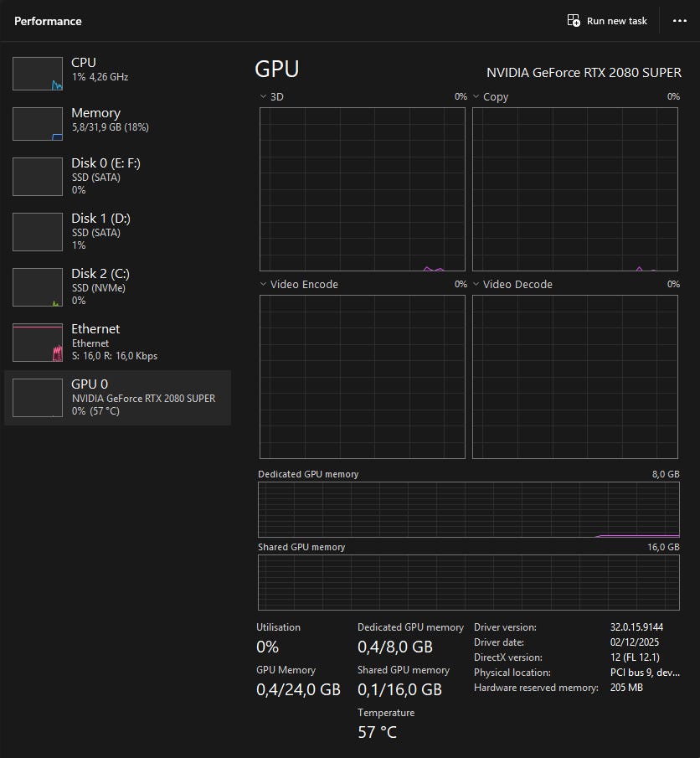700x758 pixels.
Task: Click the Run new task label
Action: (x=617, y=21)
